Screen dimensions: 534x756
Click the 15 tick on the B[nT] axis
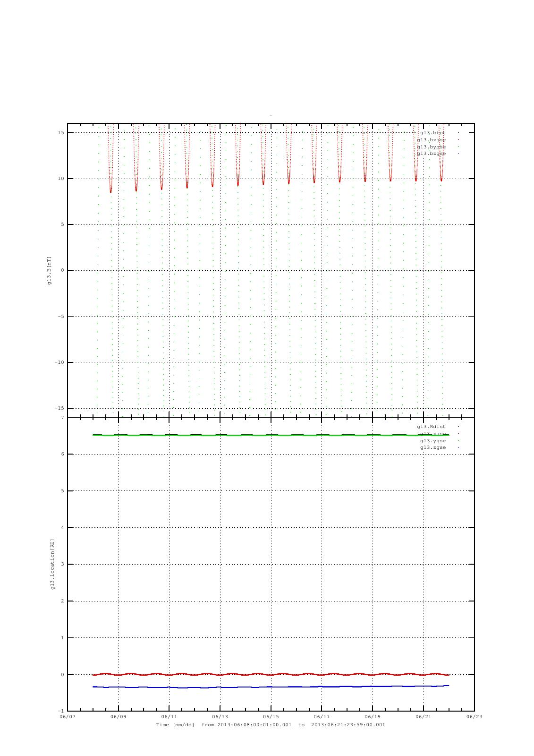(x=61, y=133)
